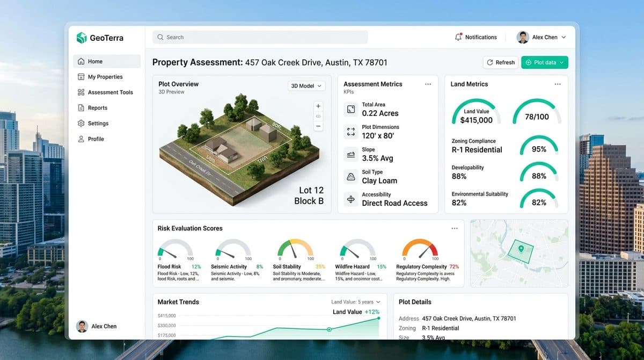Image resolution: width=644 pixels, height=360 pixels.
Task: Click the $415,000 Land Value figure
Action: (x=477, y=120)
